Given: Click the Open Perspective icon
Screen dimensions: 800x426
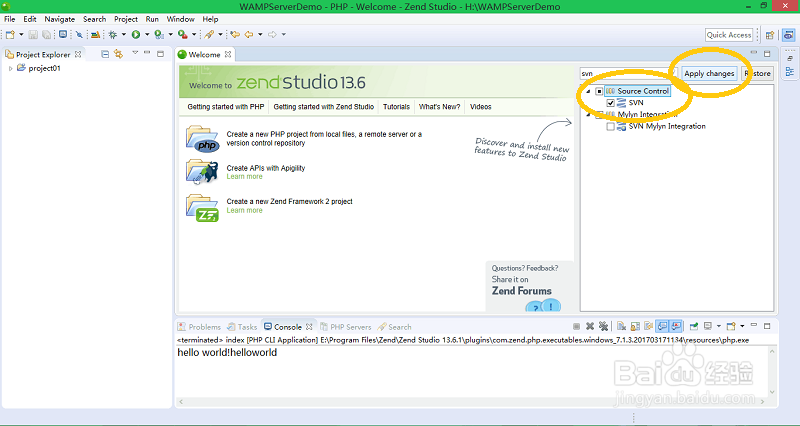Looking at the screenshot, I should [x=770, y=35].
